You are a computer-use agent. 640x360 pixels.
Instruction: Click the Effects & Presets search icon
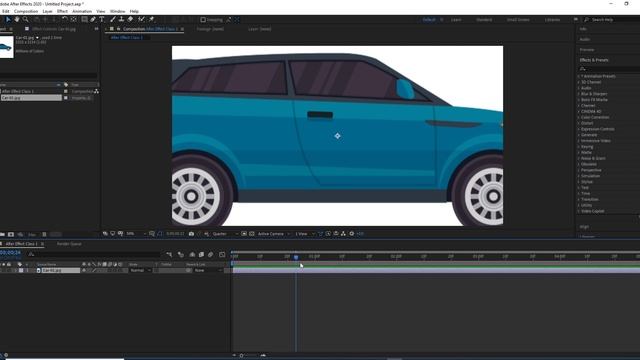click(582, 69)
